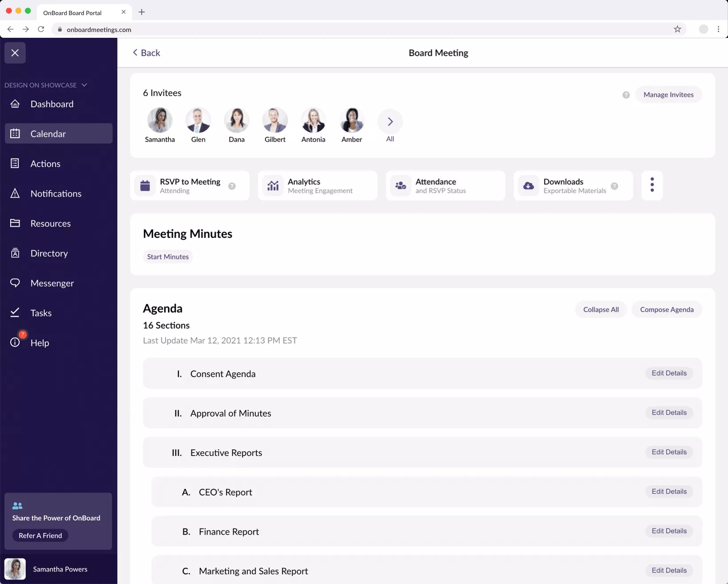
Task: Close the OnBoard Board Portal tab
Action: (123, 12)
